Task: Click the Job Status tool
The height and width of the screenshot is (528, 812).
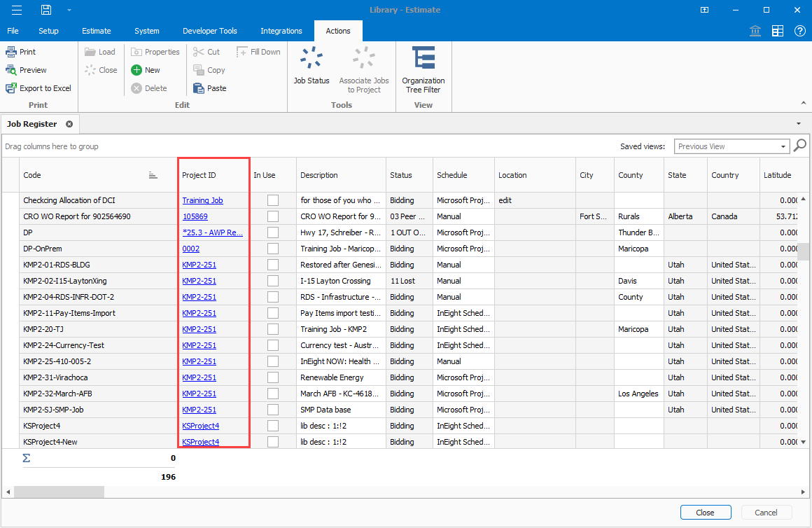Action: tap(311, 67)
